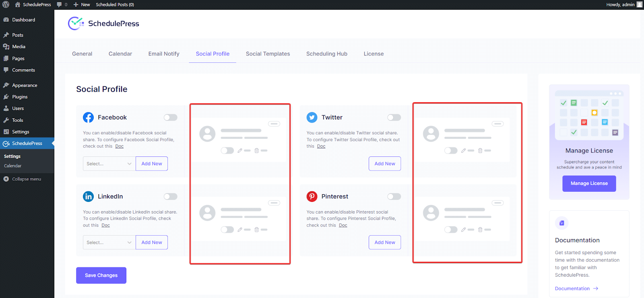Image resolution: width=644 pixels, height=298 pixels.
Task: Open Tools in the sidebar
Action: pos(27,120)
